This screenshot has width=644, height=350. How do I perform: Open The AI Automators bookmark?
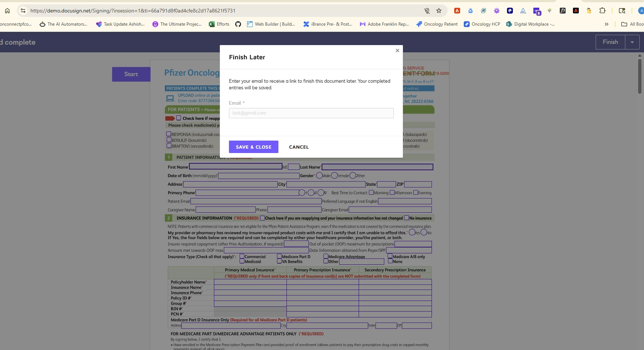pyautogui.click(x=63, y=24)
